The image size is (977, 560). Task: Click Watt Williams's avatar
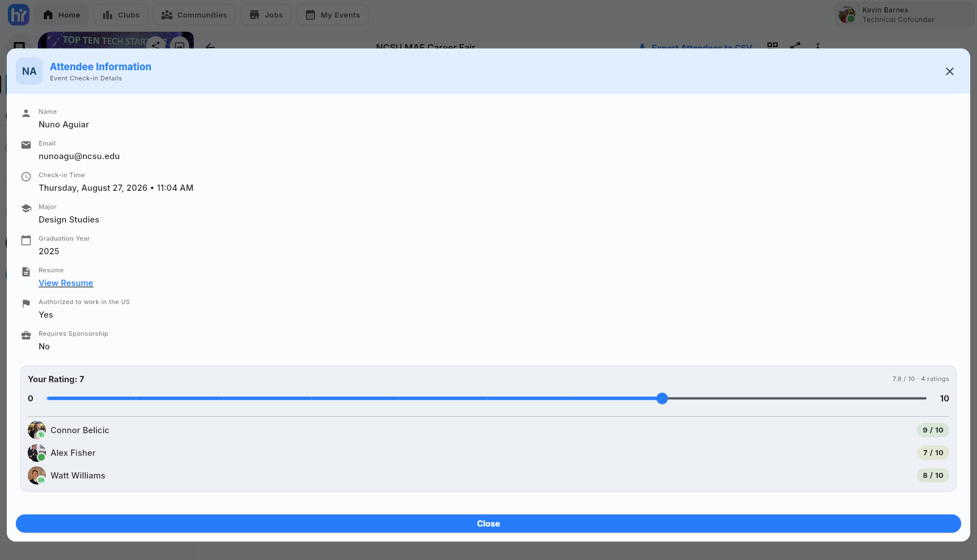pos(37,476)
